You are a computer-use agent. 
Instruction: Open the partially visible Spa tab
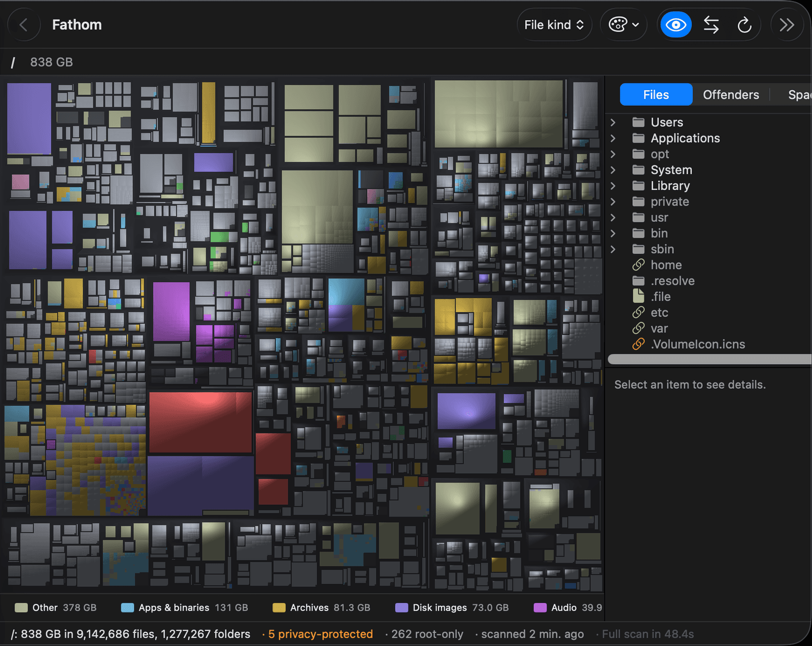tap(798, 94)
